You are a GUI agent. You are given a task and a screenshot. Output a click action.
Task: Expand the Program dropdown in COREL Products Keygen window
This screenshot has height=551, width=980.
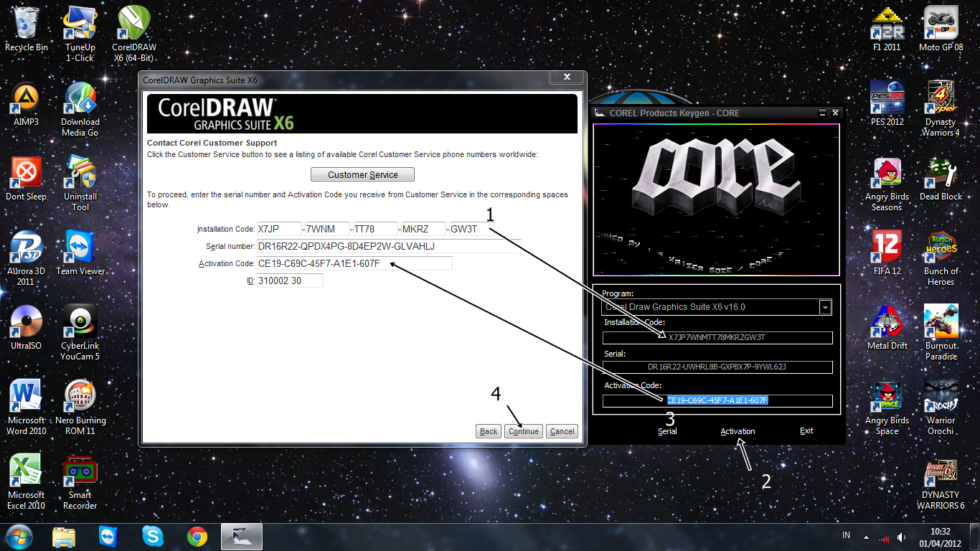(x=826, y=307)
